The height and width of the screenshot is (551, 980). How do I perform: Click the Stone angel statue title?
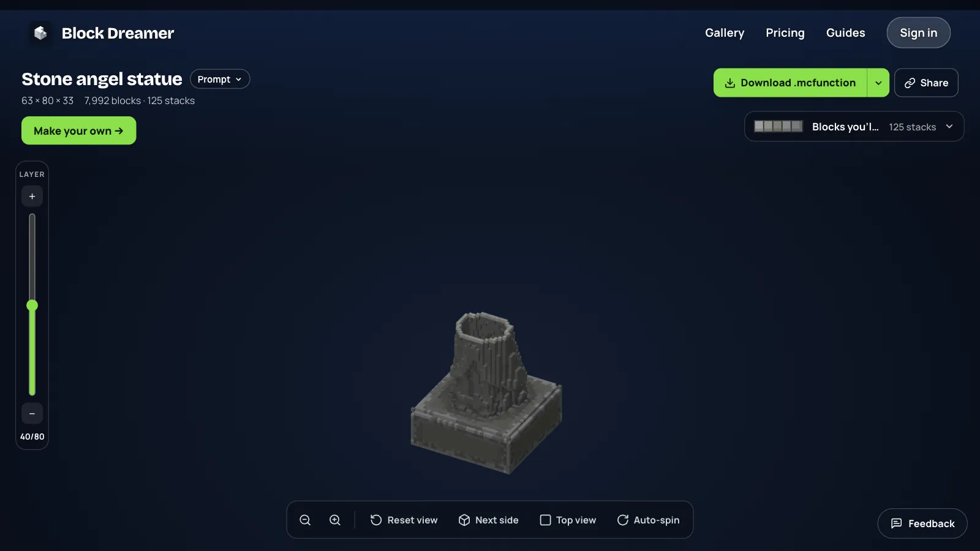[x=102, y=79]
